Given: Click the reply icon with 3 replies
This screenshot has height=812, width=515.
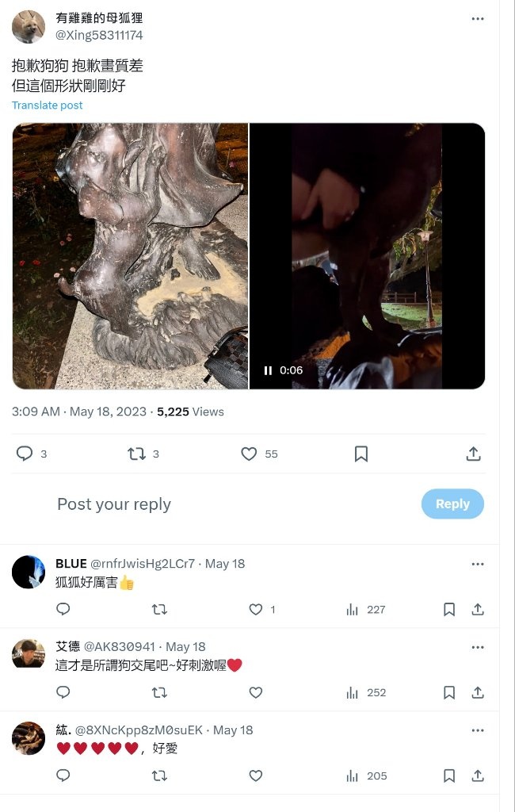Looking at the screenshot, I should coord(25,454).
